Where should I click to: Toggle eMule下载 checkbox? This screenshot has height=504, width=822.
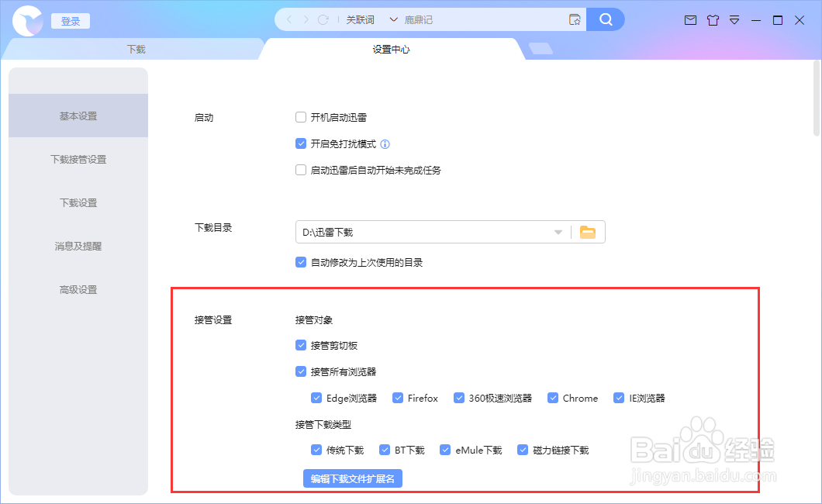446,450
